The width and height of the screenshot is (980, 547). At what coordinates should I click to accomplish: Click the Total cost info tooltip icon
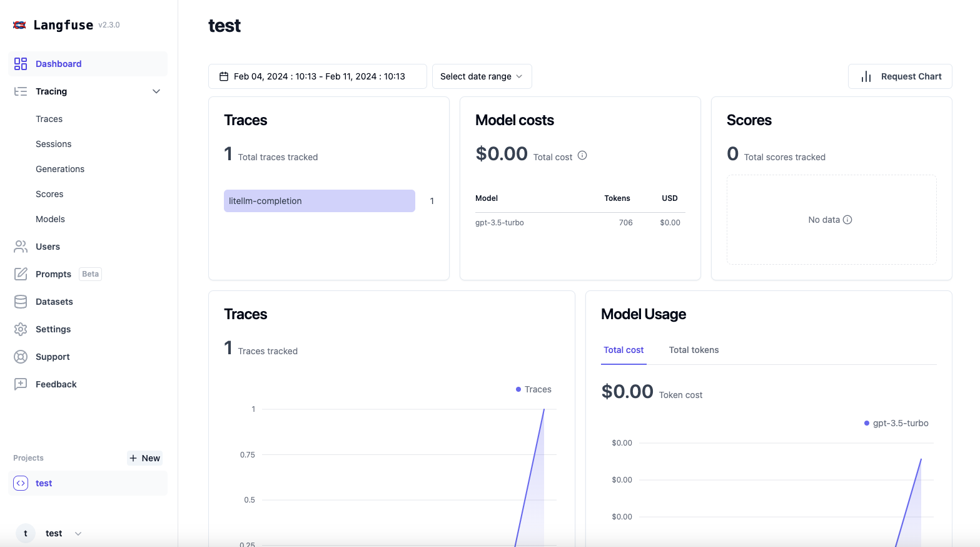coord(582,155)
